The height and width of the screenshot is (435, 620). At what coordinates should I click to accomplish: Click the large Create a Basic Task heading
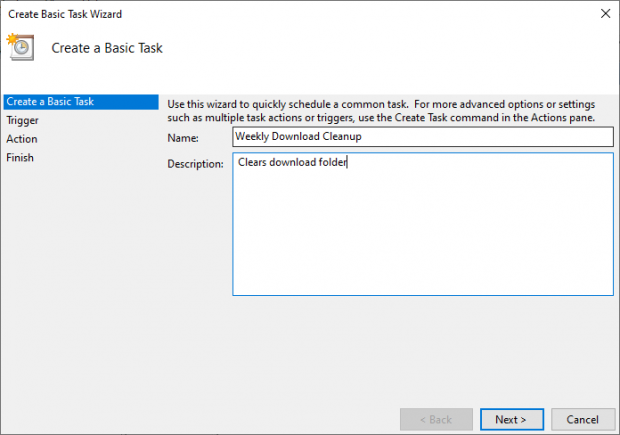[107, 48]
